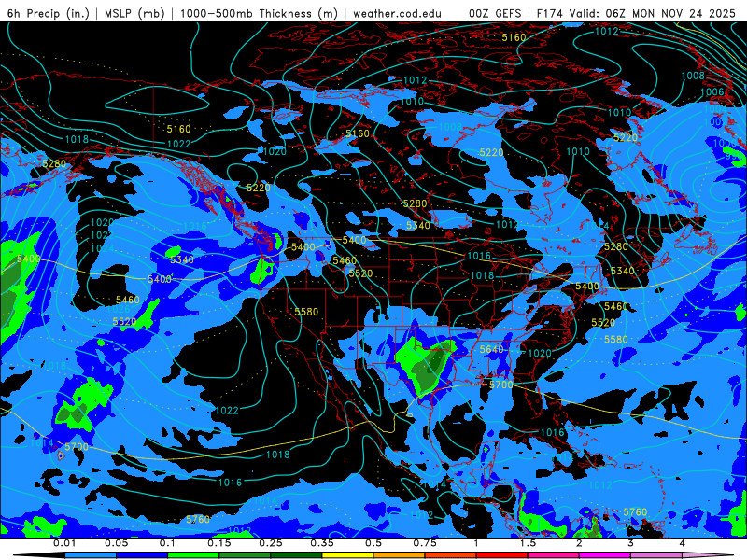747x560 pixels.
Task: Click the '1022' pressure label west of Baja
Action: click(227, 410)
